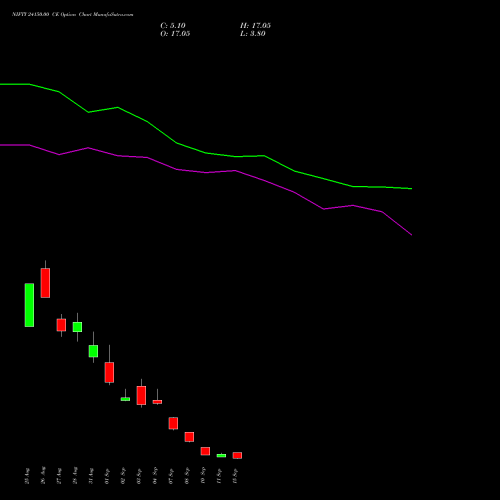Select the 07 Sep date label
500x500 pixels.
(171, 476)
